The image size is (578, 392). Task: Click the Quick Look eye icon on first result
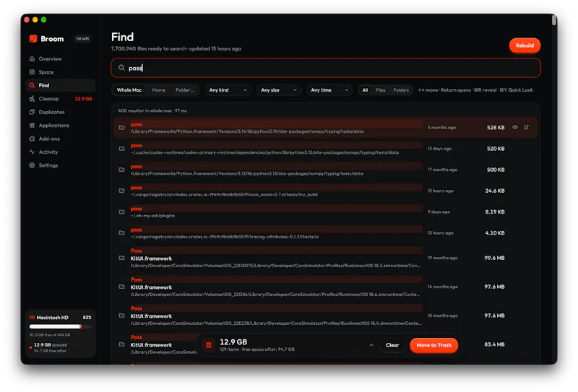515,127
